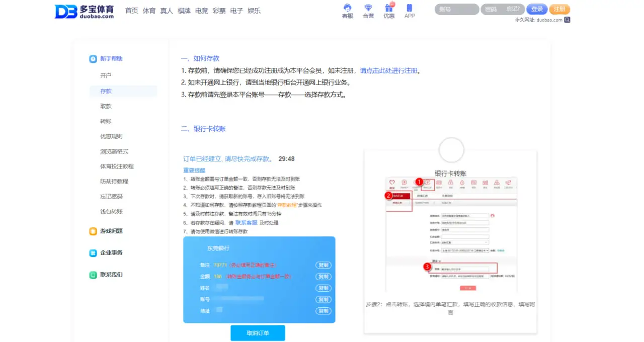
Task: Click the 二、银行卡转账 heading
Action: click(x=203, y=129)
